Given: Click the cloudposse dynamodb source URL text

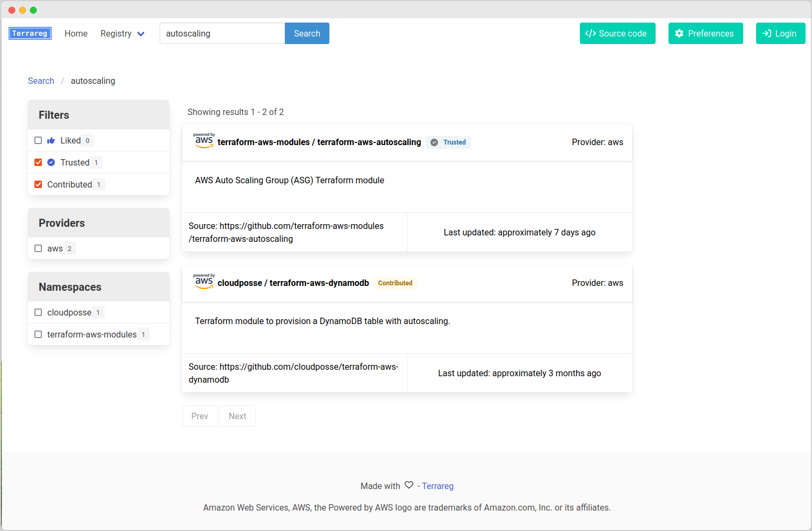Looking at the screenshot, I should point(293,373).
